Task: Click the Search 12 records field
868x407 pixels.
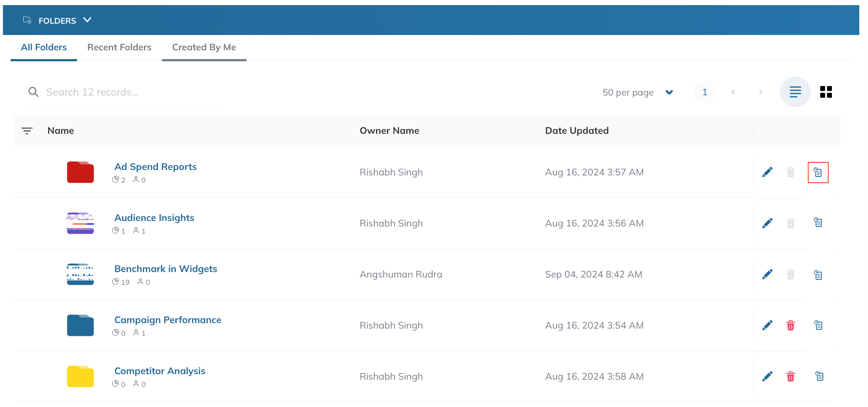Action: [122, 92]
